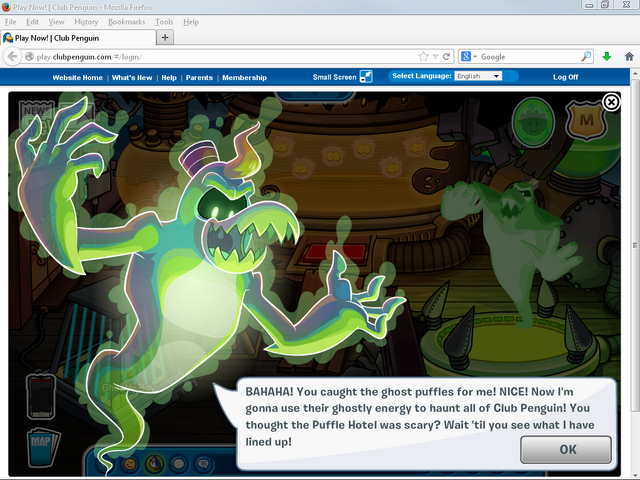Open the Help link in the blue bar
The height and width of the screenshot is (480, 640).
coord(169,78)
